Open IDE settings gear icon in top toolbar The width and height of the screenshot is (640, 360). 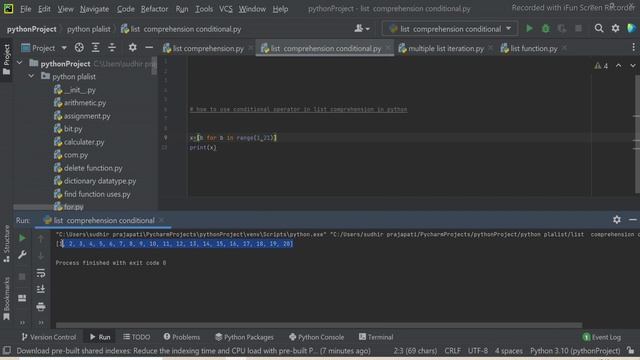[615, 28]
